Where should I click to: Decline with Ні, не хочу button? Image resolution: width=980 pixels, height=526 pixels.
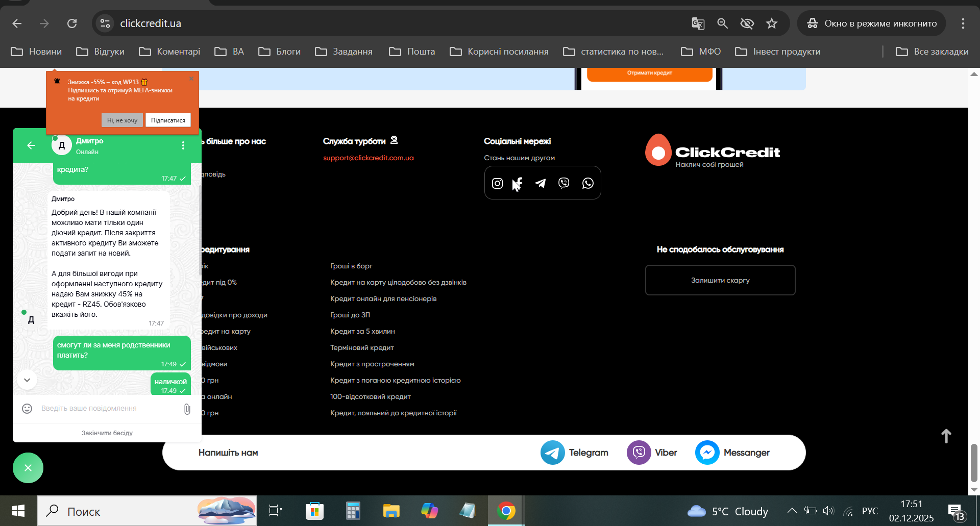tap(122, 120)
